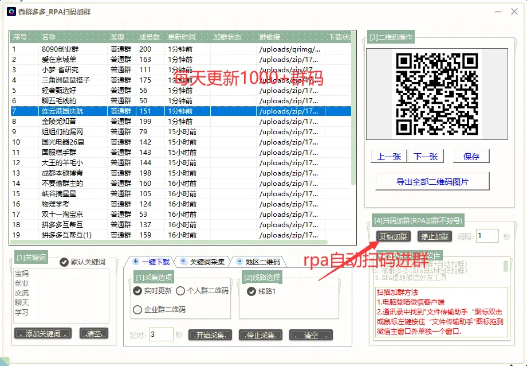This screenshot has width=527, height=366.
Task: Click the group table horizontal scrollbar
Action: point(169,242)
